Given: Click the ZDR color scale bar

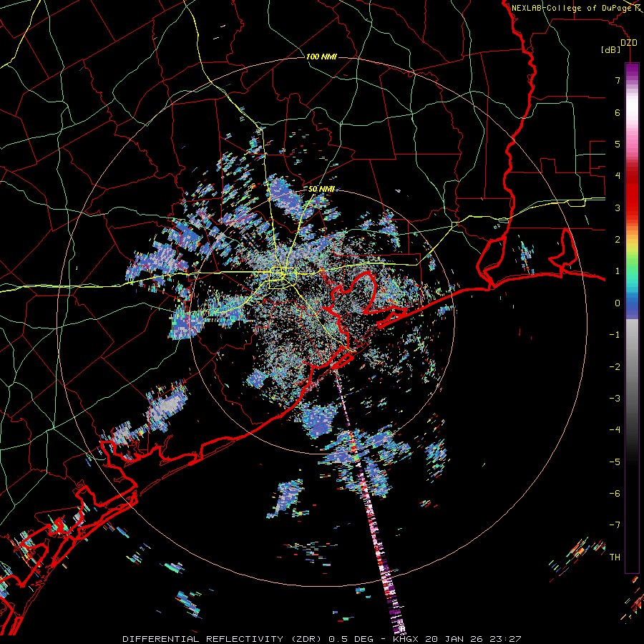Looking at the screenshot, I should (x=632, y=318).
